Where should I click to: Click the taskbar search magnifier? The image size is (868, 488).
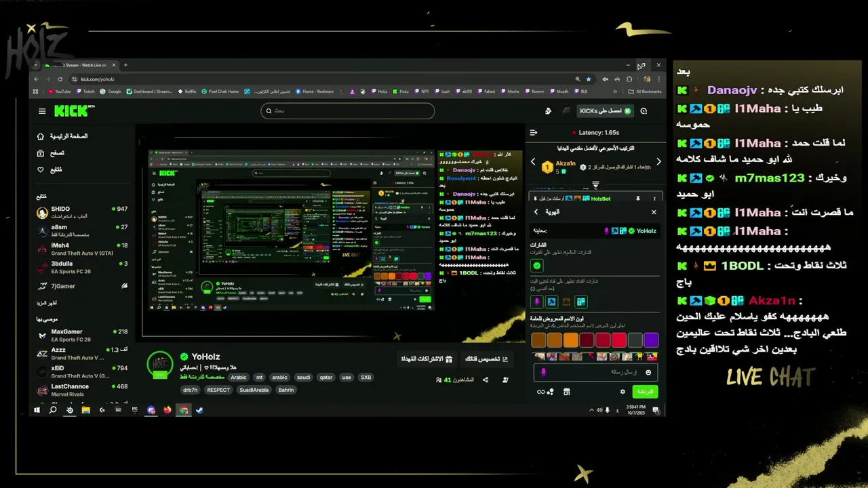coord(53,410)
